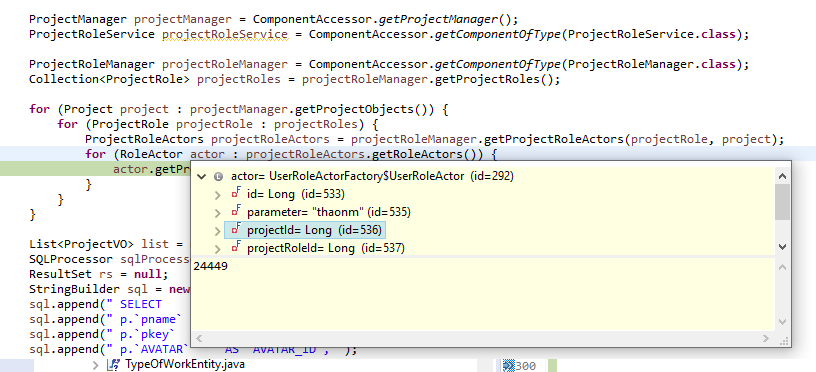
Task: Click the projectRoleService variable with warning underline
Action: pos(225,34)
